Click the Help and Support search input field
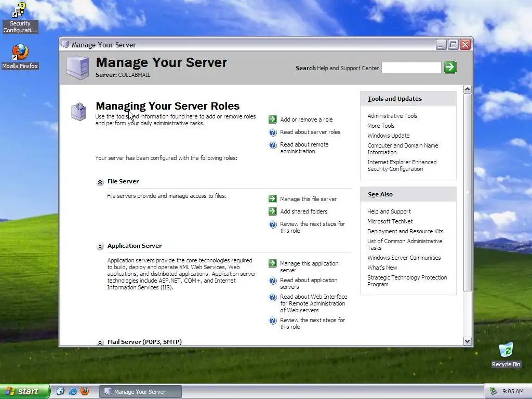The width and height of the screenshot is (532, 399). [411, 68]
